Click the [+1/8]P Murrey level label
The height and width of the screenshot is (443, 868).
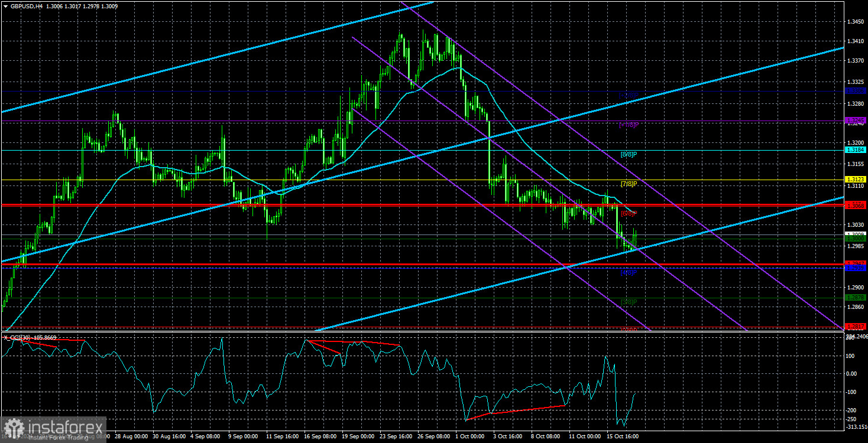coord(629,125)
